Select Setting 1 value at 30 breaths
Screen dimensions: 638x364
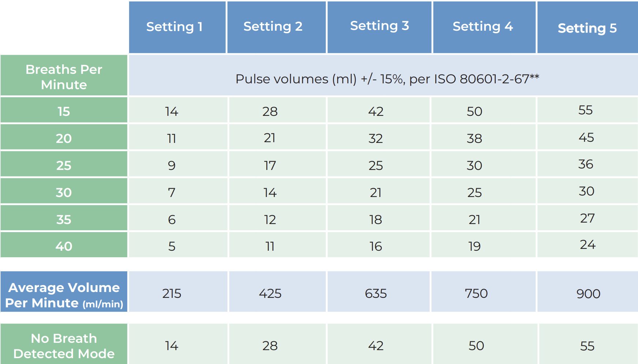click(172, 192)
